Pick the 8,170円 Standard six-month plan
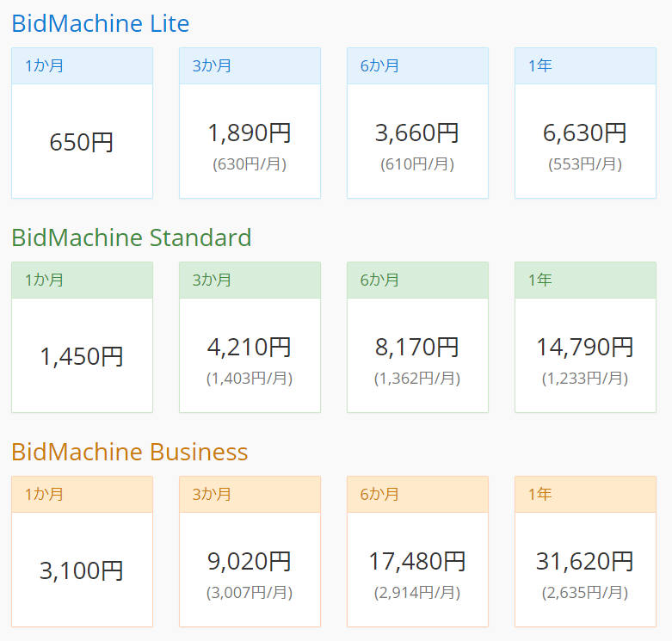This screenshot has width=672, height=641. tap(417, 348)
